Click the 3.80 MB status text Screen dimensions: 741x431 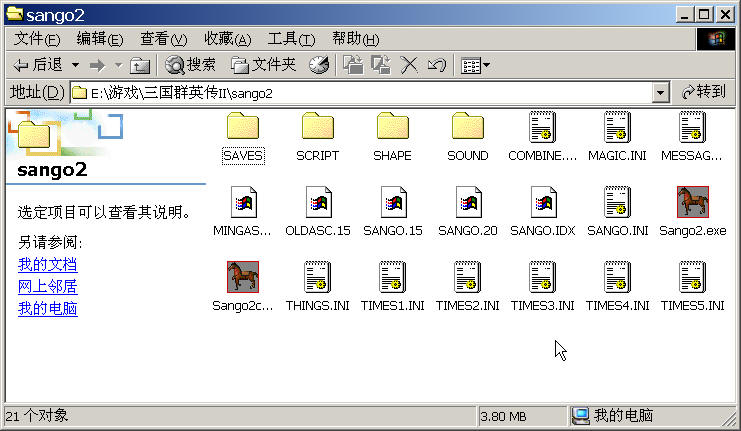pyautogui.click(x=503, y=416)
